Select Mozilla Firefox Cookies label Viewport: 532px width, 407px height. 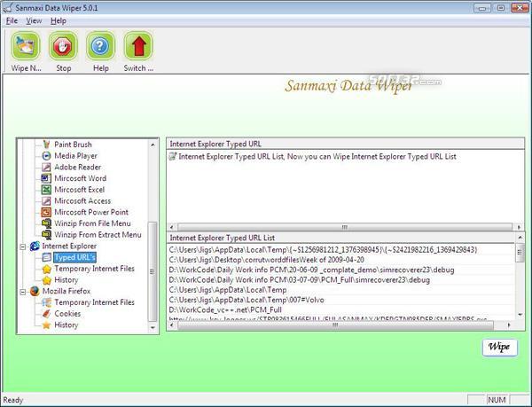pos(67,314)
